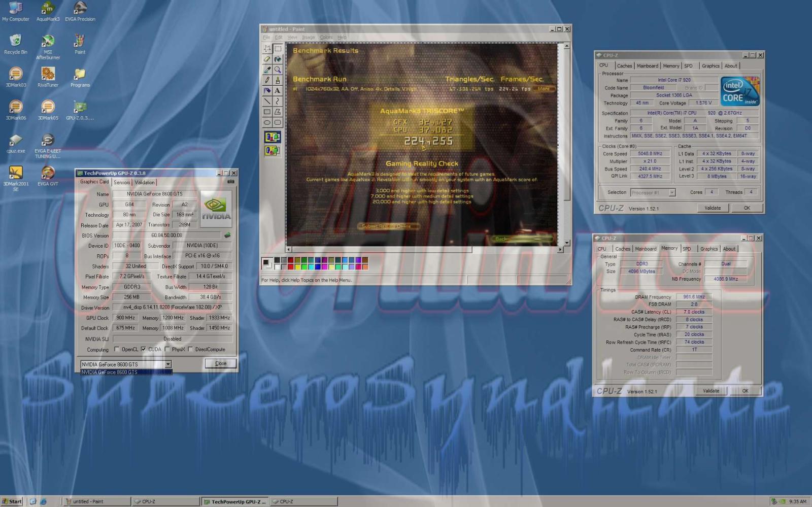Open the EVGA Precision desktop icon
812x507 pixels.
point(80,12)
